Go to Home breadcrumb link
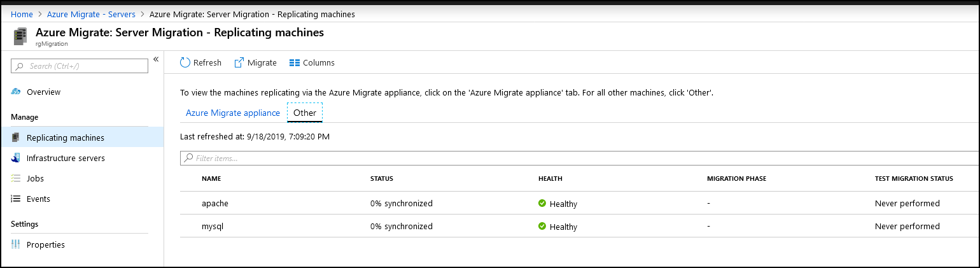This screenshot has height=268, width=980. tap(22, 14)
